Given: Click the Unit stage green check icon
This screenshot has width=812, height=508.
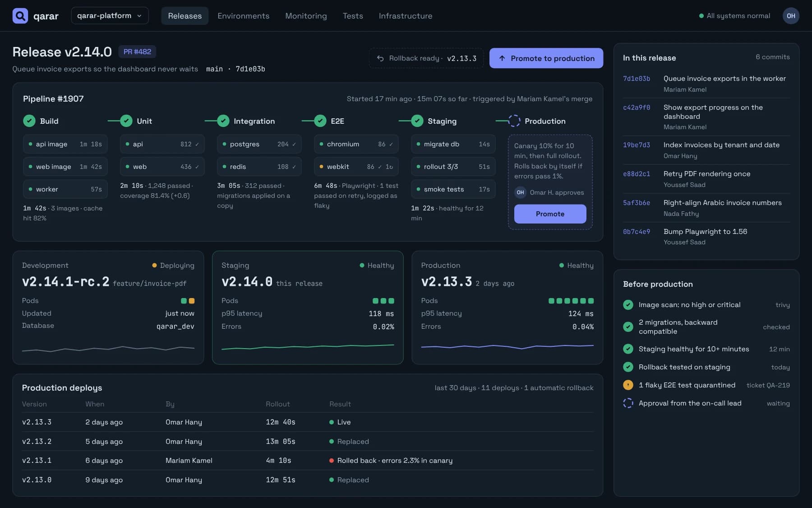Looking at the screenshot, I should (126, 121).
